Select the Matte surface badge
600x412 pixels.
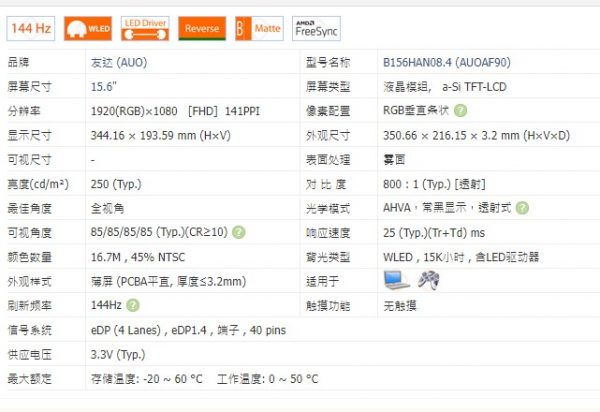point(259,29)
